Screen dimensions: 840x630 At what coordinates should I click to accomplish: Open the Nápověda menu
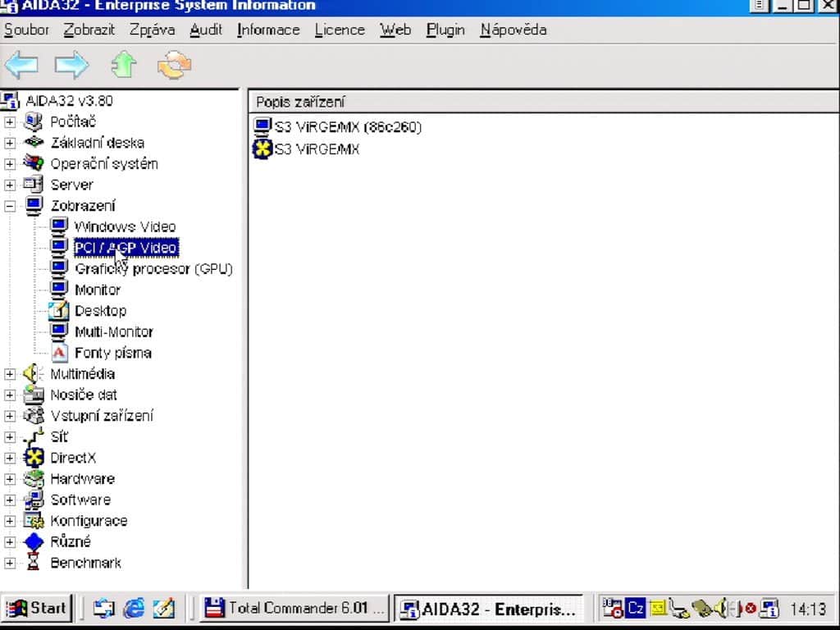[514, 30]
